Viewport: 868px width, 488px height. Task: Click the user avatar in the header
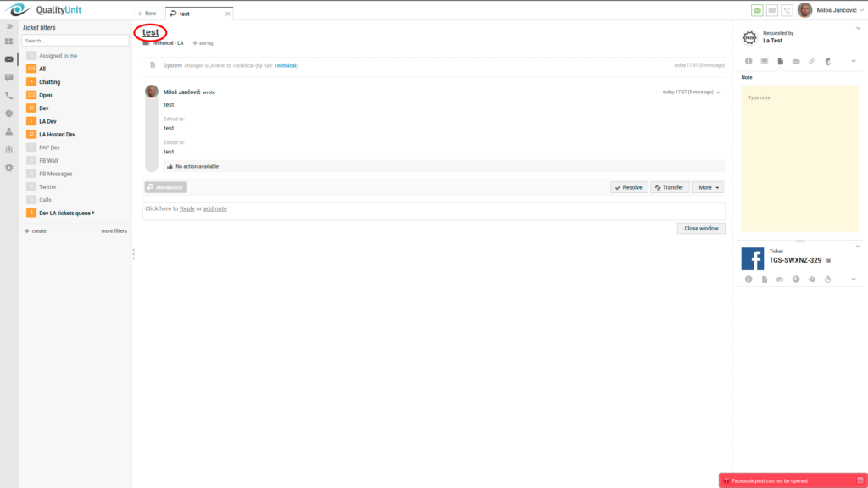[805, 10]
